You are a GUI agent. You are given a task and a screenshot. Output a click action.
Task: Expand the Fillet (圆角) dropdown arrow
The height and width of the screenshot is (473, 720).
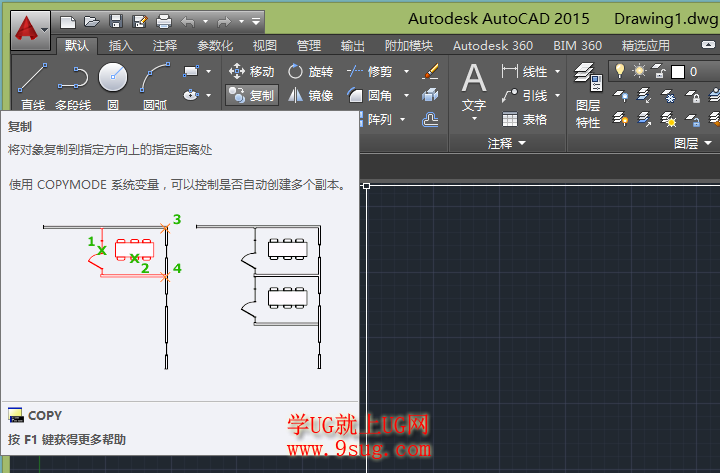pos(406,96)
